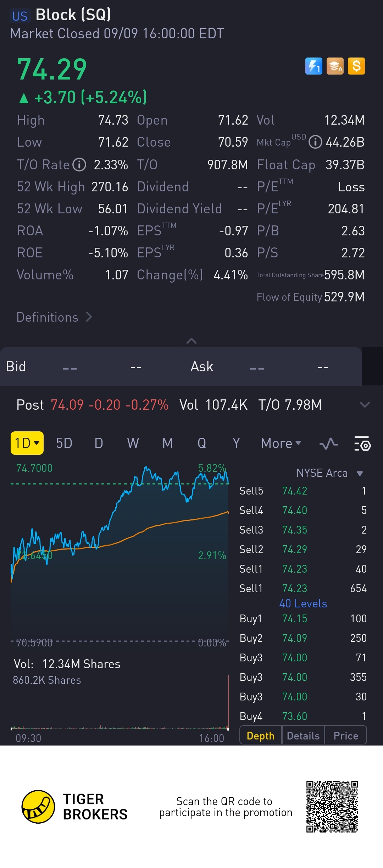Tap the Tiger Brokers logo
383x868 pixels.
click(38, 807)
